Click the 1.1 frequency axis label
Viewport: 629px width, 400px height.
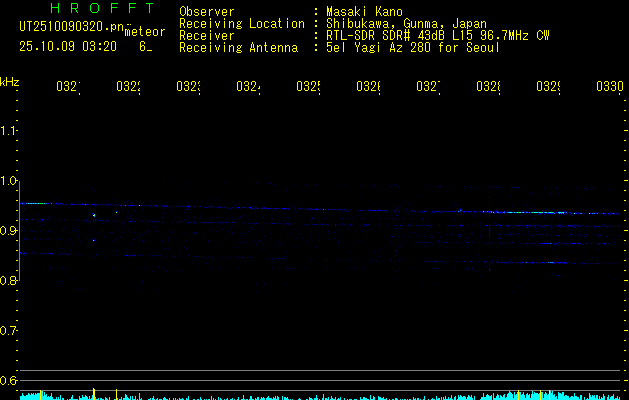coord(9,131)
